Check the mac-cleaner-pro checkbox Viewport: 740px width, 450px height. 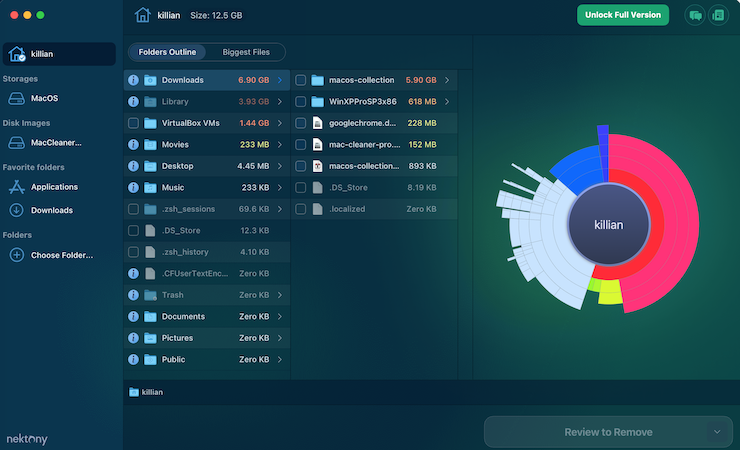click(301, 144)
